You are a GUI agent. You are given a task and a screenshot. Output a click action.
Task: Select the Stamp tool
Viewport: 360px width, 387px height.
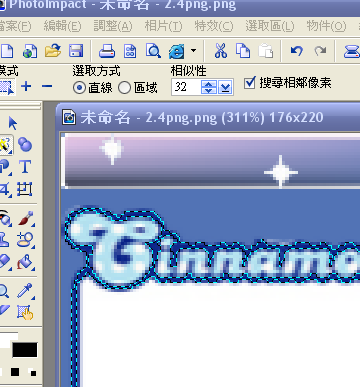(4, 240)
